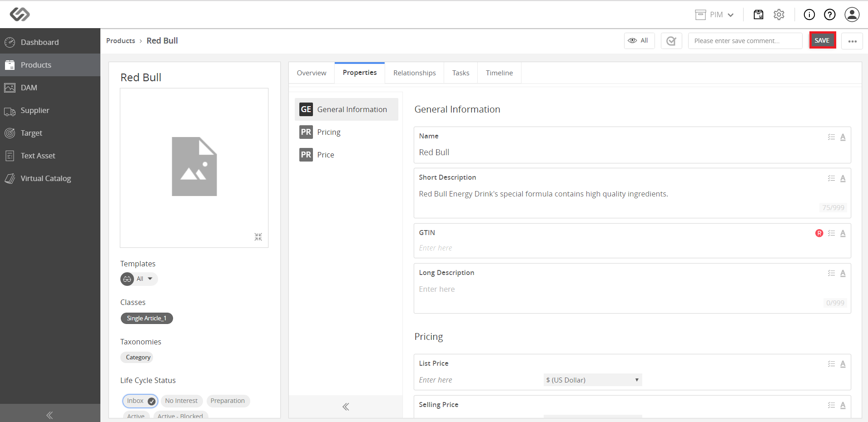
Task: Click Long Description language A icon
Action: [843, 273]
